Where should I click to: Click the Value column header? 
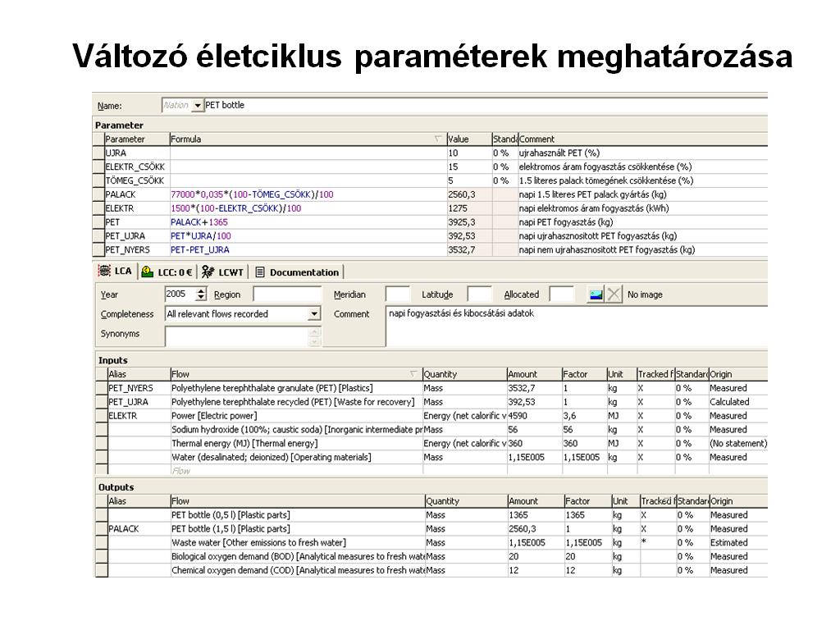click(x=469, y=139)
